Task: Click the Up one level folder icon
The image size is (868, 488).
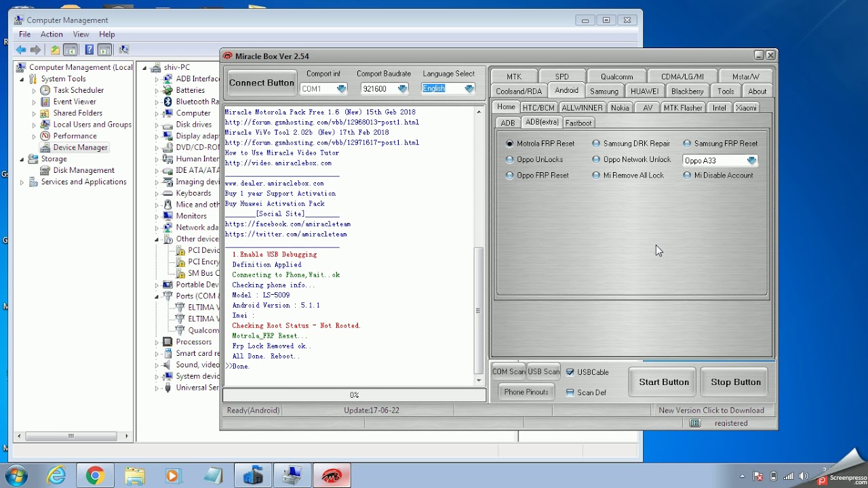Action: [x=55, y=49]
